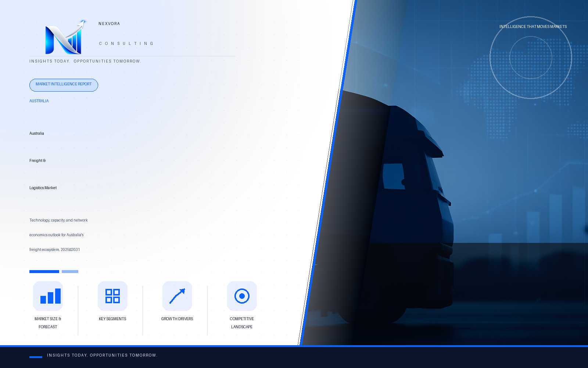Click the Competitive Landscape target icon
This screenshot has height=368, width=588.
pos(242,296)
